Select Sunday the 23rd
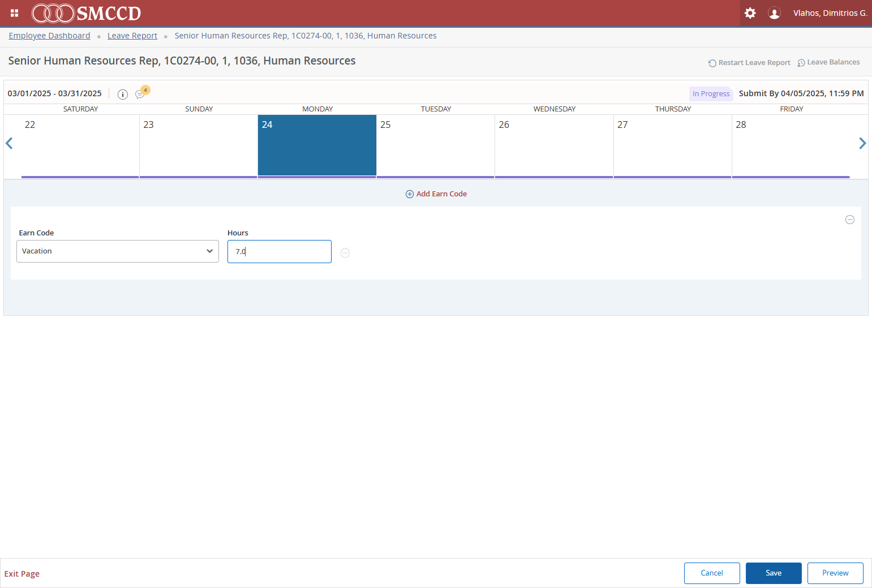The height and width of the screenshot is (588, 872). (x=199, y=146)
